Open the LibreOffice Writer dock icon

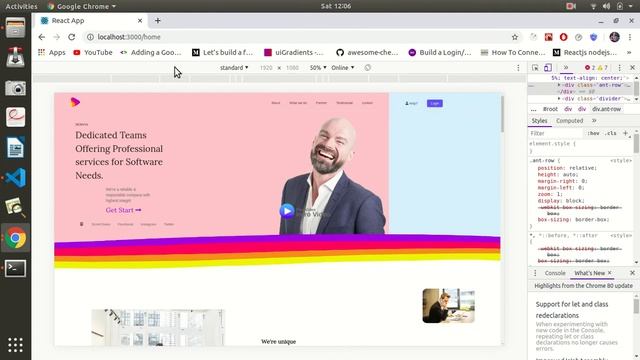(16, 147)
